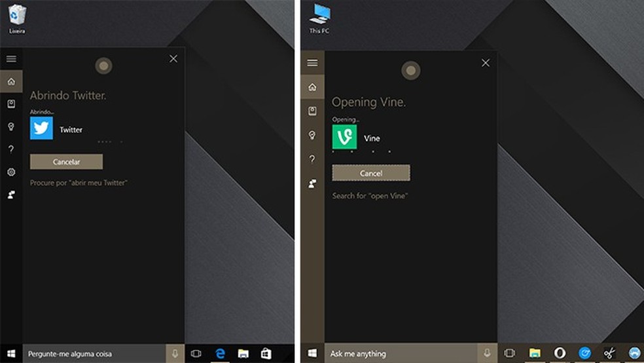Open the Store on Portuguese taskbar

[x=266, y=354]
